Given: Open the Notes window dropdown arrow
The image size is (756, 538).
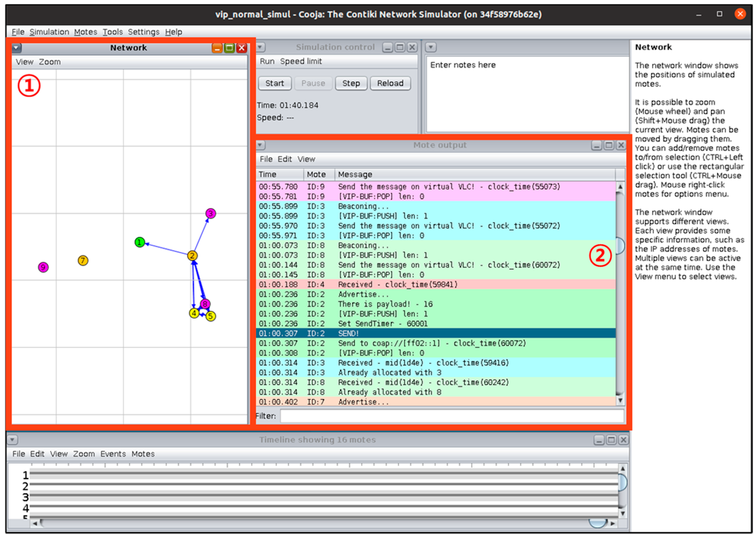Looking at the screenshot, I should click(x=431, y=47).
